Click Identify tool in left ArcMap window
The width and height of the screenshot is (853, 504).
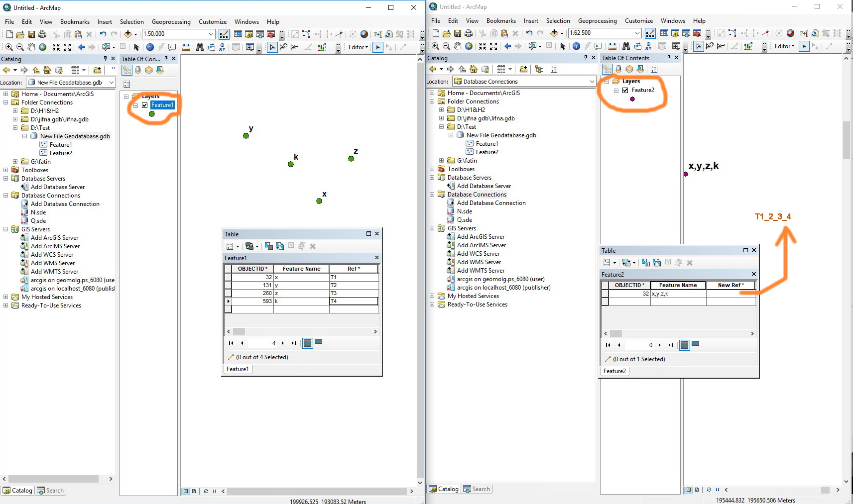(x=150, y=47)
